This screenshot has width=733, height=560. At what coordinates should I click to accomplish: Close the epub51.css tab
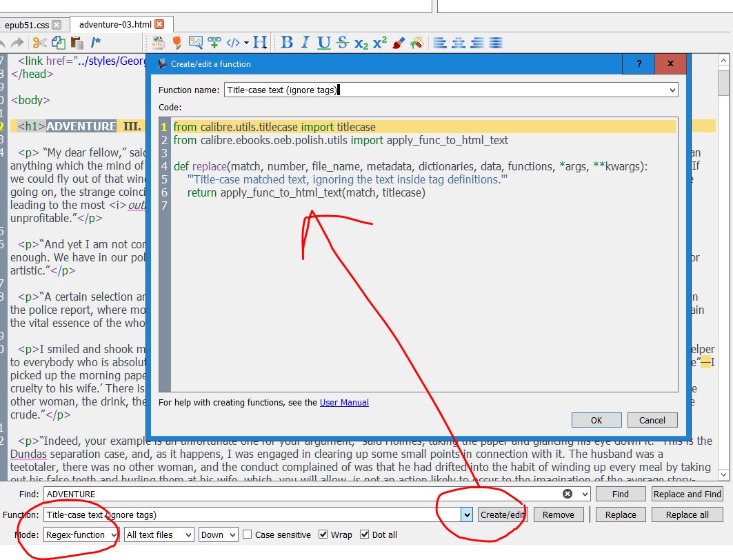click(57, 25)
